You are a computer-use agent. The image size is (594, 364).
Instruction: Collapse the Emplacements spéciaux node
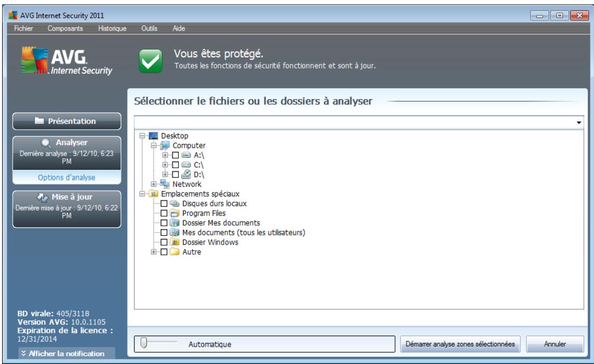pyautogui.click(x=142, y=194)
